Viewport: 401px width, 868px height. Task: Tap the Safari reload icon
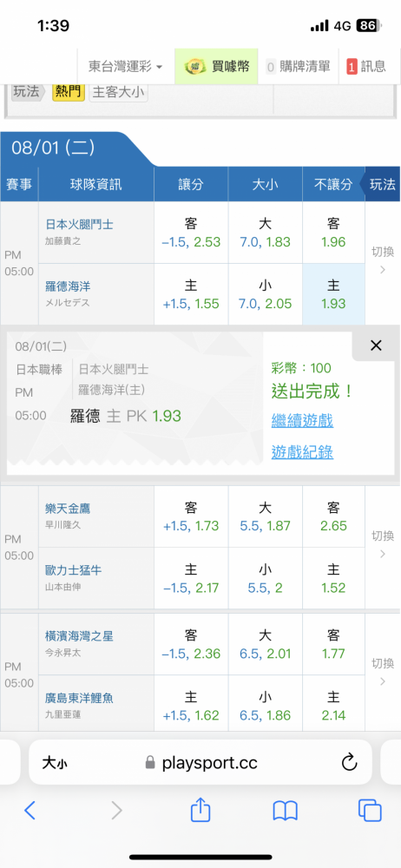coord(349,763)
